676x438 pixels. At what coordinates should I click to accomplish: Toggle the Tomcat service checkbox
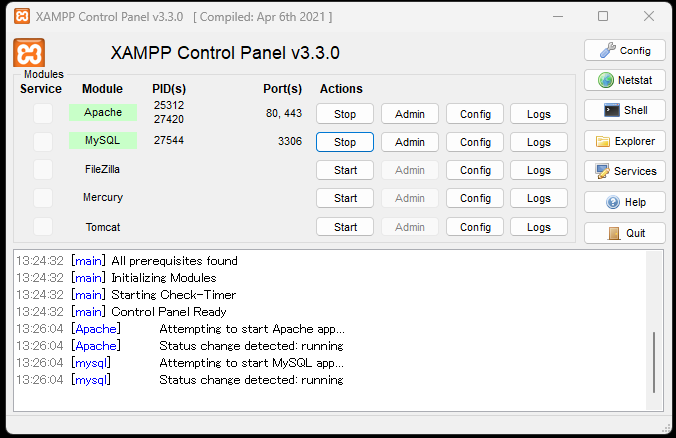(x=43, y=227)
